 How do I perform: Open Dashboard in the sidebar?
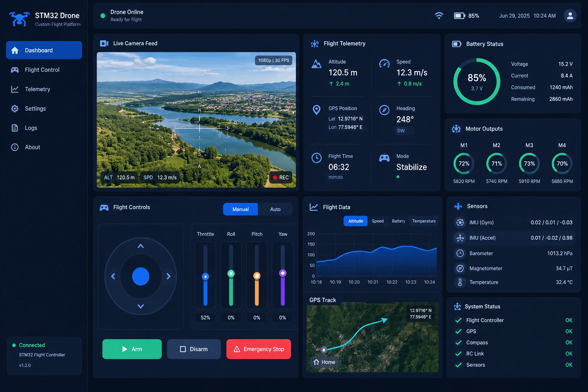[44, 50]
